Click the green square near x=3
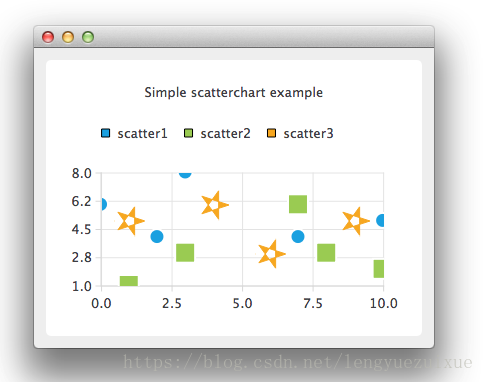Viewport: 485px width, 382px height. pos(185,253)
